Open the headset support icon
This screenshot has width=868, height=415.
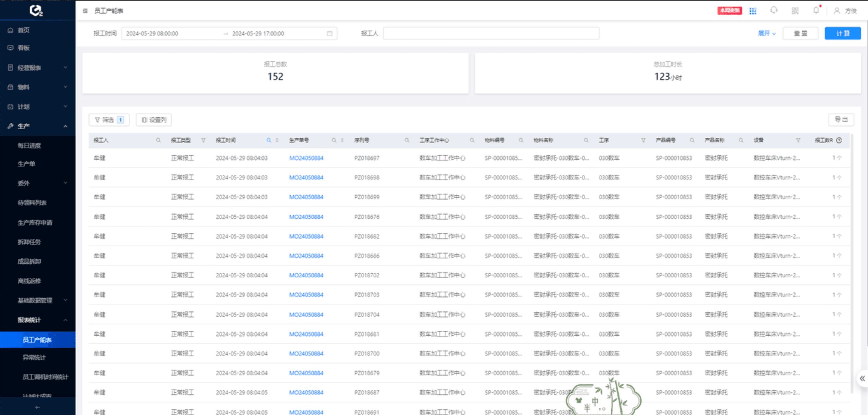774,10
